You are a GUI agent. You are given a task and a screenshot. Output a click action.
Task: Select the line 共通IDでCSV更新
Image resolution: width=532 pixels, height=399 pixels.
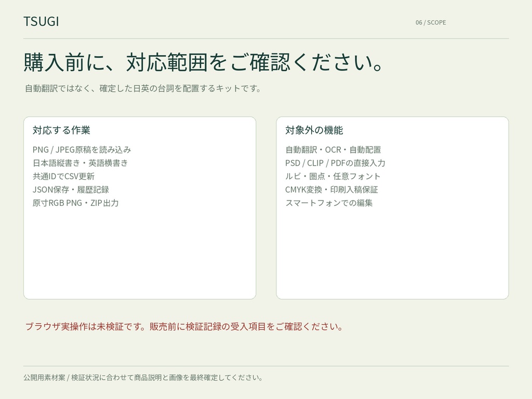(63, 177)
